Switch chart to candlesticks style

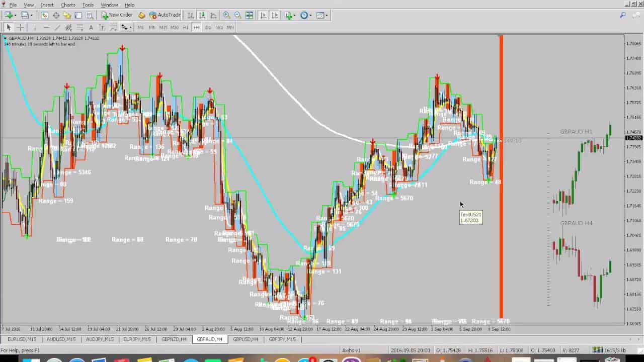point(202,15)
